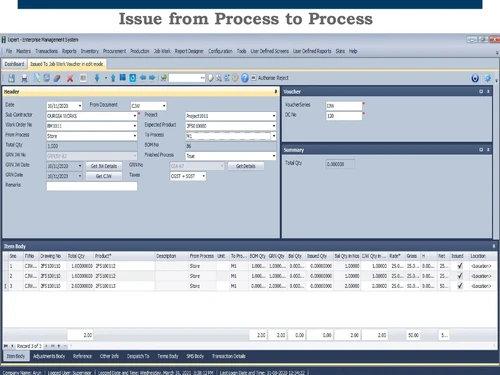Image resolution: width=500 pixels, height=375 pixels.
Task: Open the Transaction Details tab
Action: pyautogui.click(x=229, y=356)
